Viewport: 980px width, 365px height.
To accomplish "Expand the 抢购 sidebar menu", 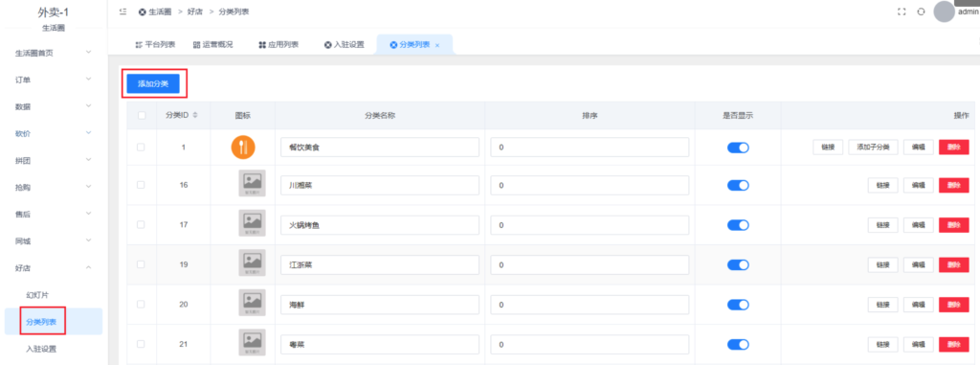I will coord(54,187).
